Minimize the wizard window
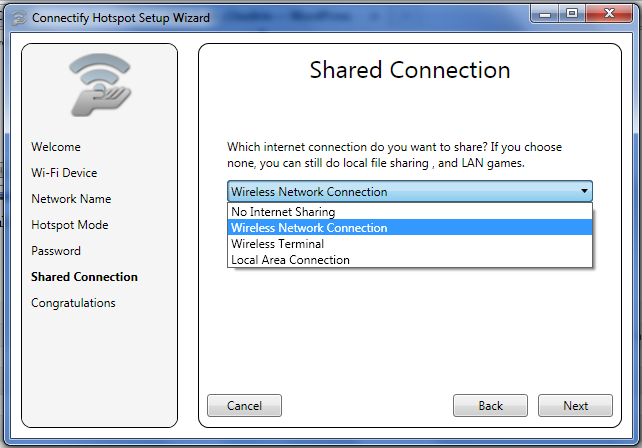The width and height of the screenshot is (642, 448). 545,14
